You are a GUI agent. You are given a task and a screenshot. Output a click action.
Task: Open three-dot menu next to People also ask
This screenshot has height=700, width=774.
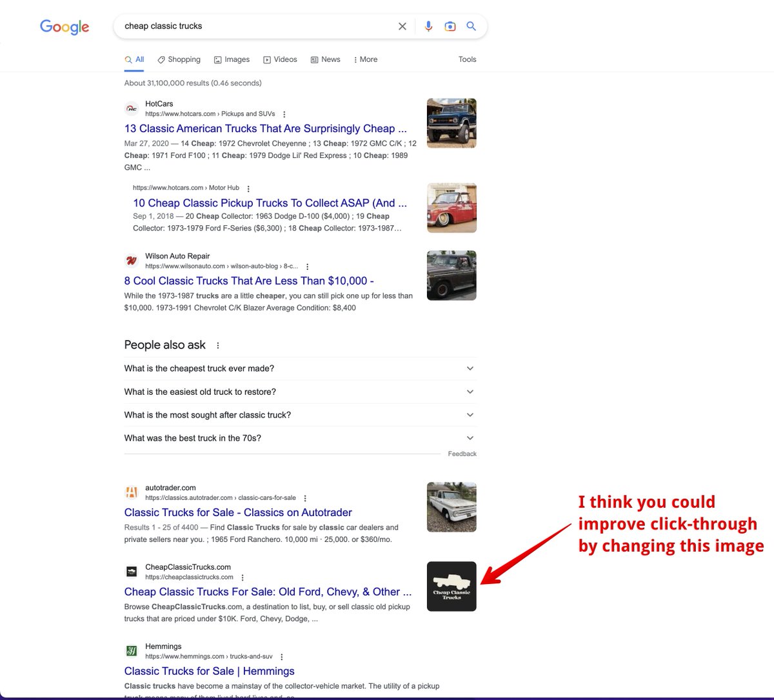pos(218,345)
